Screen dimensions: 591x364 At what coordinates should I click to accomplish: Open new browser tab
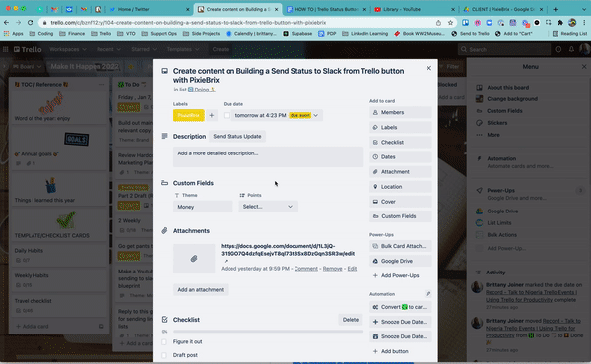coord(556,9)
